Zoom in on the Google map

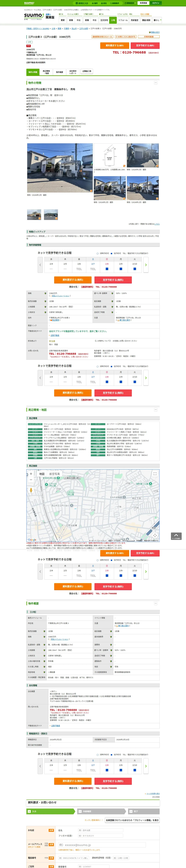coord(31,474)
